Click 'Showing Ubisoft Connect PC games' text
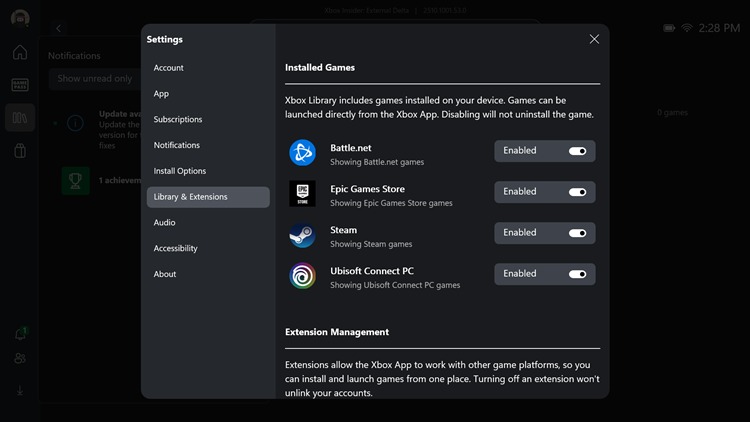Screen dimensions: 750x422 (395, 285)
